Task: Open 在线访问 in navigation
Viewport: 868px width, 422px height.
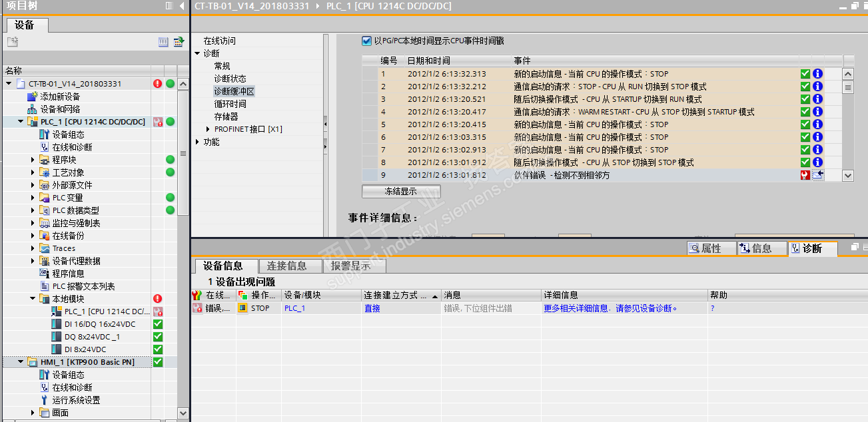Action: [219, 41]
